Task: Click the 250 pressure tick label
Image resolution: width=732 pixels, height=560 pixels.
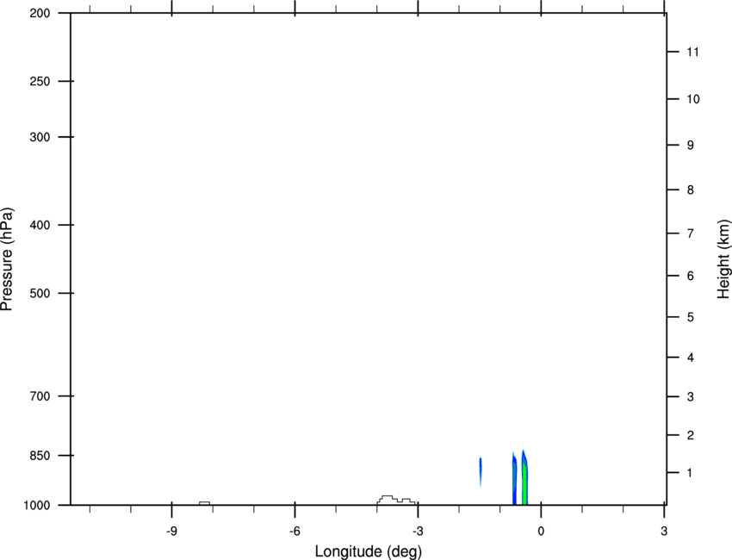Action: click(x=40, y=81)
